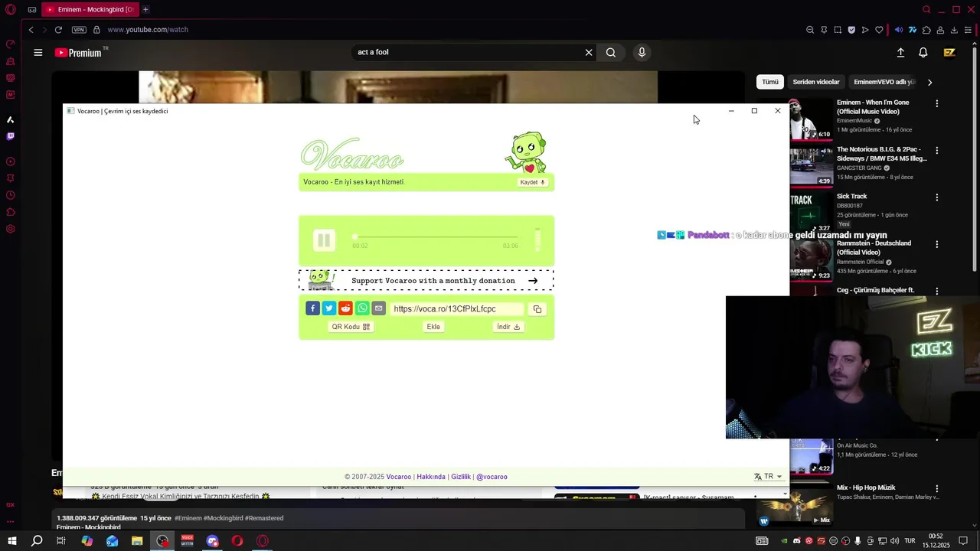
Task: Click the youtube.com/watch address bar
Action: click(148, 30)
